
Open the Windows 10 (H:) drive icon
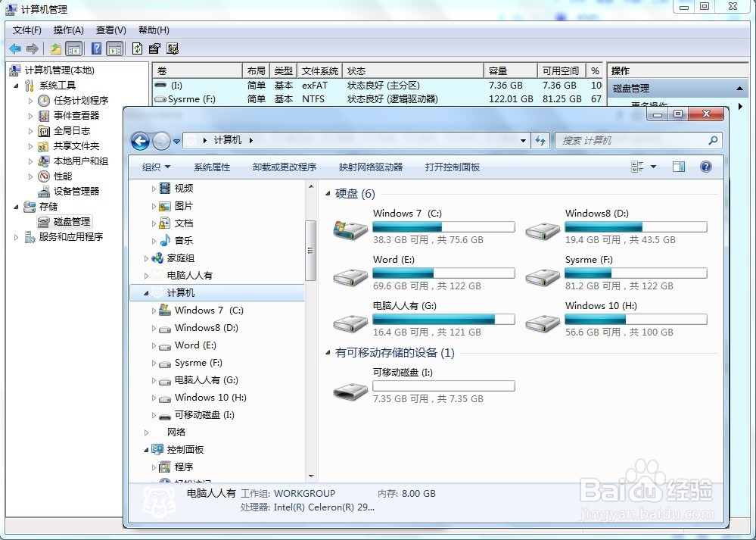543,323
